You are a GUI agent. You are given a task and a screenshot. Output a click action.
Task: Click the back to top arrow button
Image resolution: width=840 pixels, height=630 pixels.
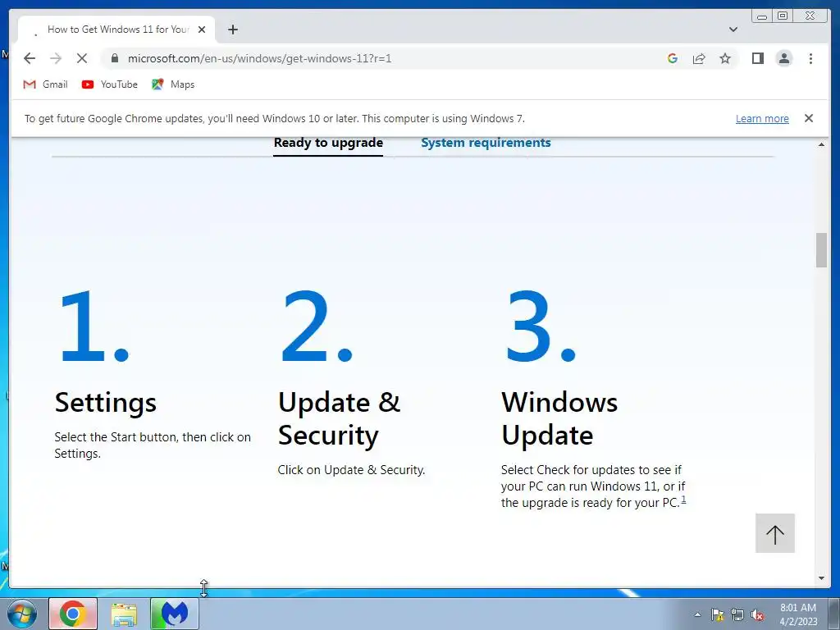tap(774, 533)
